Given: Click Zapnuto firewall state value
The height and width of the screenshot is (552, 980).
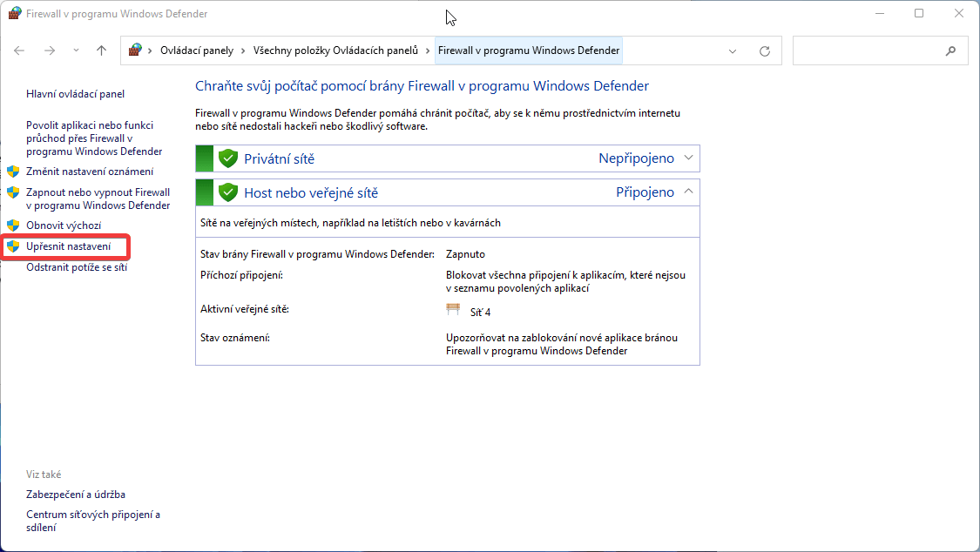Looking at the screenshot, I should coord(465,254).
